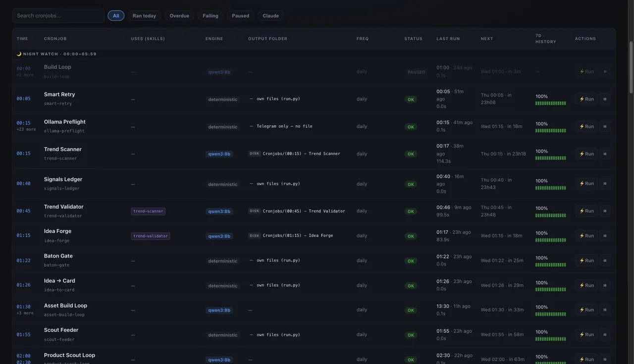Click Smart Retry's deterministic engine badge
The width and height of the screenshot is (634, 364).
click(222, 100)
